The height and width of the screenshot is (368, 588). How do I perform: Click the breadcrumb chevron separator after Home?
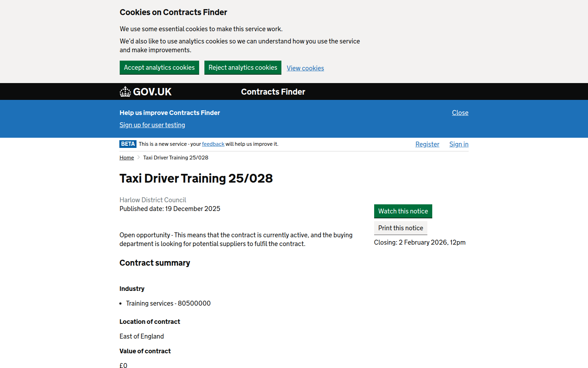coord(139,157)
